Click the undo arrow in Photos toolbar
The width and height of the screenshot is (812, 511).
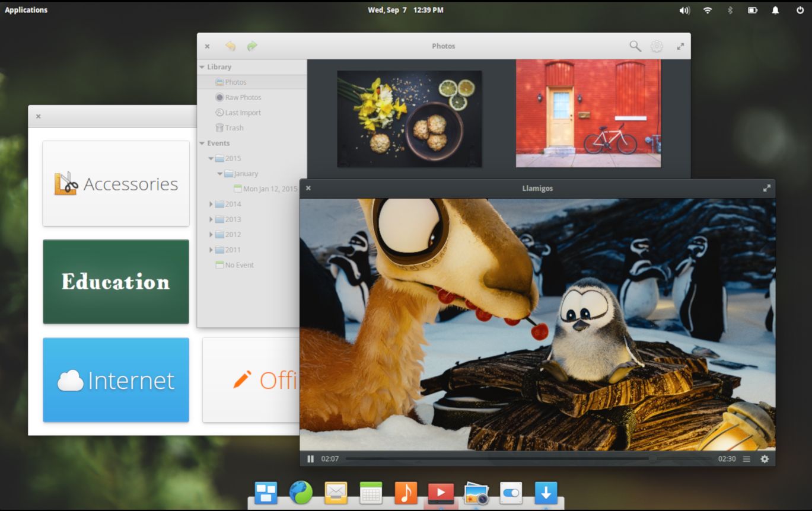(230, 46)
